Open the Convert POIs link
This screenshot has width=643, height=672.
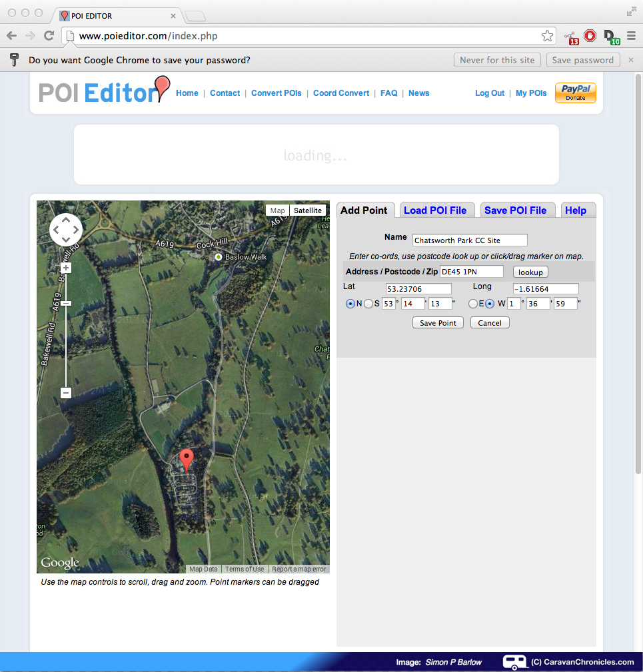pyautogui.click(x=276, y=93)
